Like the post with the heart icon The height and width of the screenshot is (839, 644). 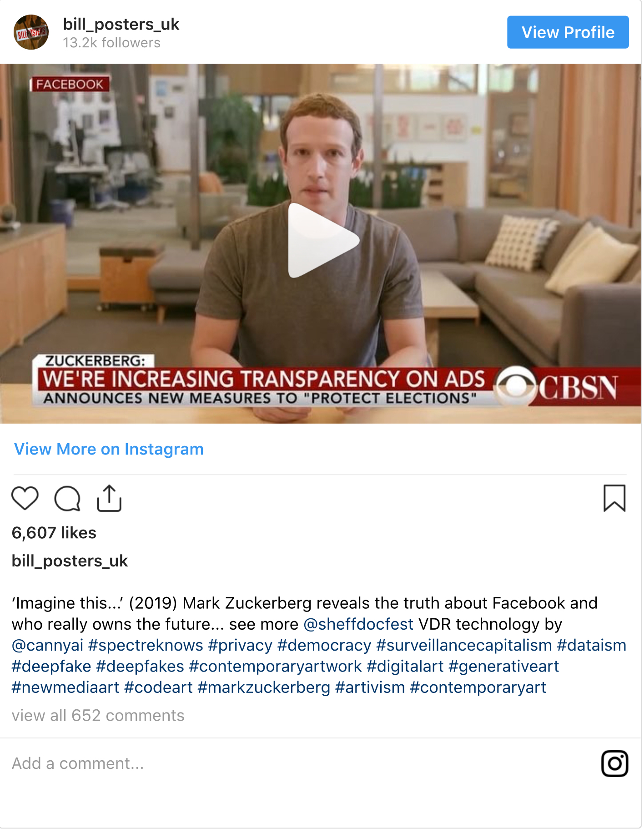click(25, 499)
